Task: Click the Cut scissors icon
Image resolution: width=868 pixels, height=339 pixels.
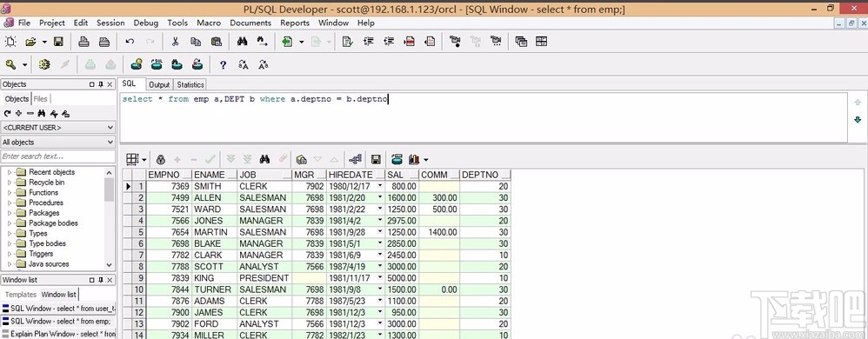Action: (175, 42)
